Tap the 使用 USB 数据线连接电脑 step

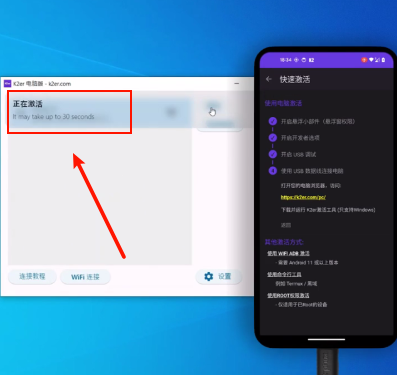[312, 171]
